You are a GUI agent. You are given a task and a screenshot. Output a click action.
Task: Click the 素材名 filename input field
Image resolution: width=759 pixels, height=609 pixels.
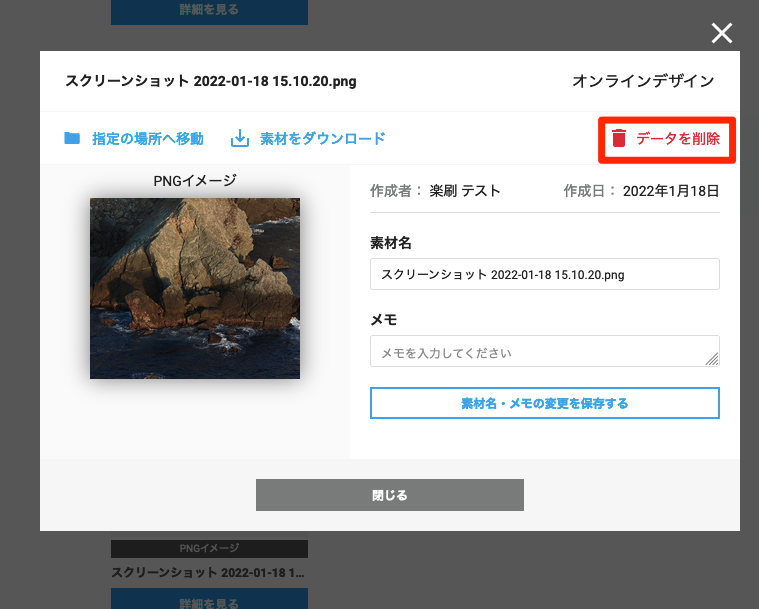[x=545, y=274]
